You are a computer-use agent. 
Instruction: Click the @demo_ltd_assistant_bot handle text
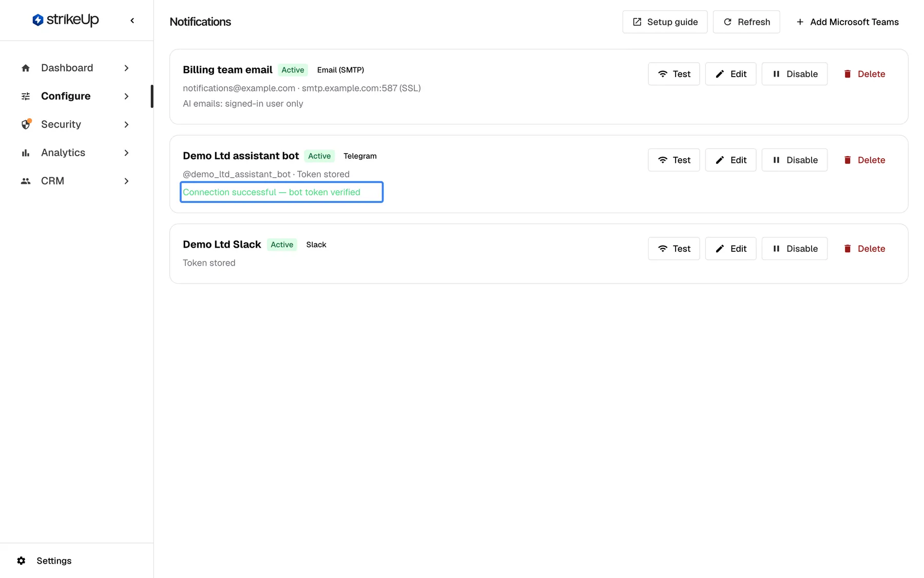click(237, 174)
